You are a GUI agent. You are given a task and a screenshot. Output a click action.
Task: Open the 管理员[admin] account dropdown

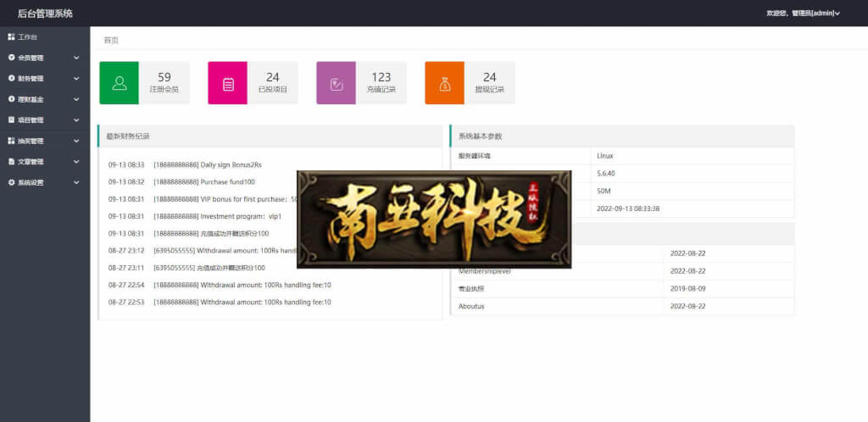click(804, 14)
